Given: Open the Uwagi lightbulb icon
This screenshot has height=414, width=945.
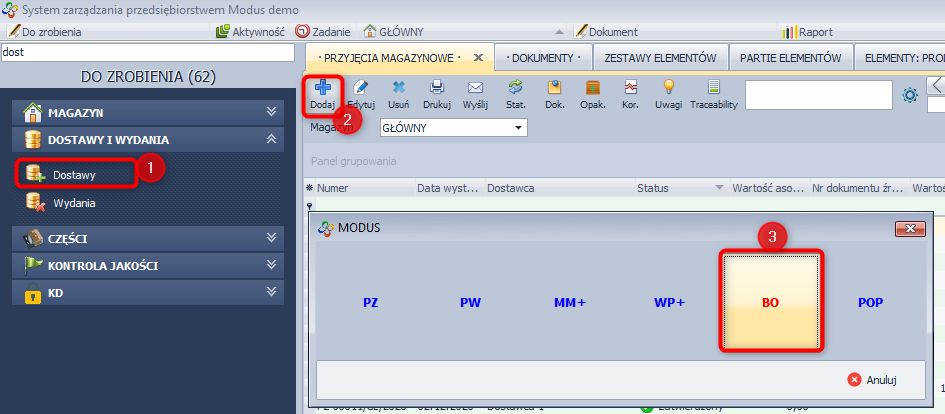Looking at the screenshot, I should (668, 88).
